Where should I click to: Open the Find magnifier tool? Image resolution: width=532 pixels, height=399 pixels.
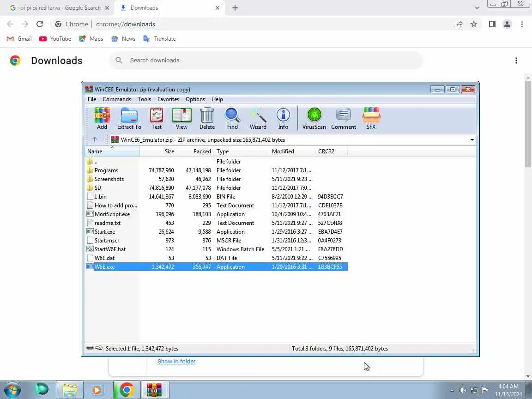[x=232, y=118]
